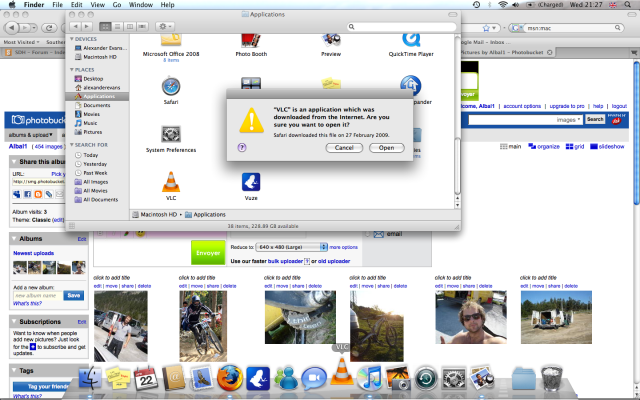The image size is (640, 400).
Task: Collapse the DEVICES section in Finder sidebar
Action: coord(72,39)
